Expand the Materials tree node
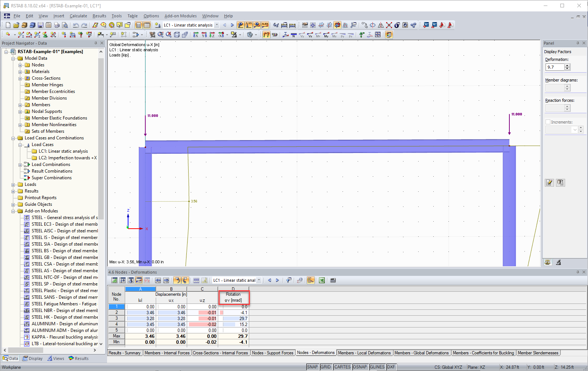The image size is (588, 371). [x=20, y=72]
